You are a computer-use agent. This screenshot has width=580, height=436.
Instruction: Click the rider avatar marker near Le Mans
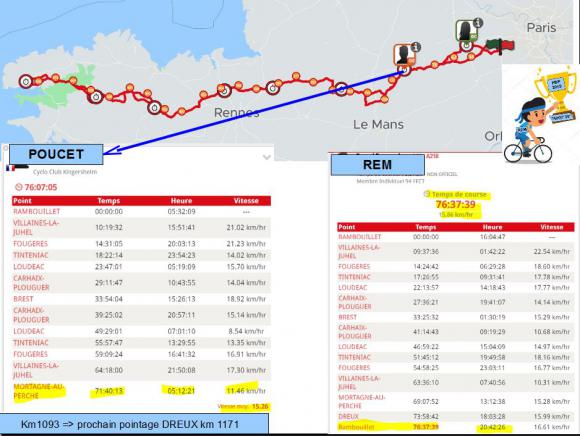click(x=404, y=55)
